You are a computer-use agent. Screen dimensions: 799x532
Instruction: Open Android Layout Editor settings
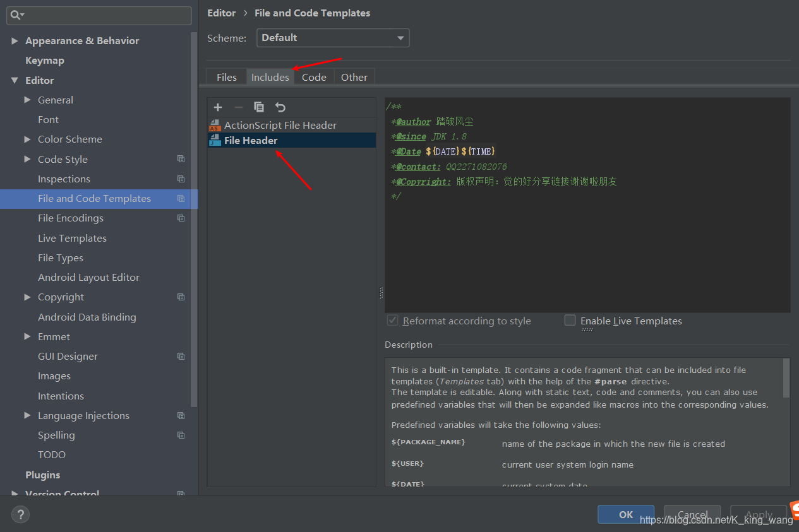pos(88,277)
